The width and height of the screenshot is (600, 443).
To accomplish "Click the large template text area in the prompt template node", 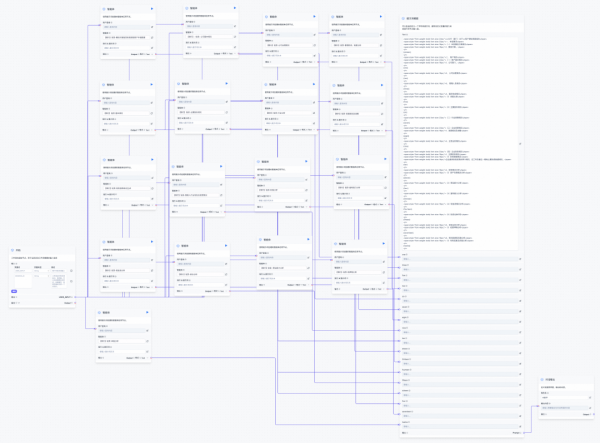I will (460, 143).
